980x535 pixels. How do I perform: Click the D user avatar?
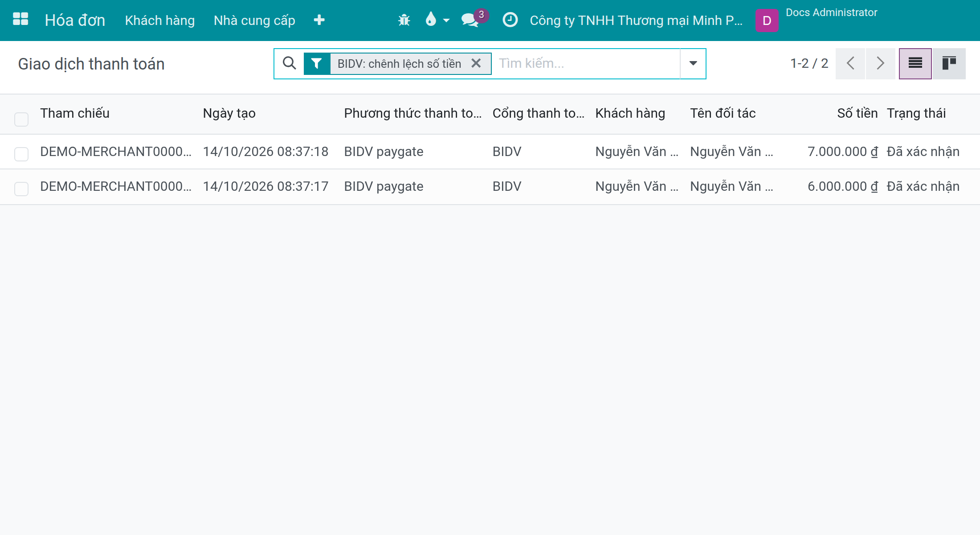[x=767, y=21]
